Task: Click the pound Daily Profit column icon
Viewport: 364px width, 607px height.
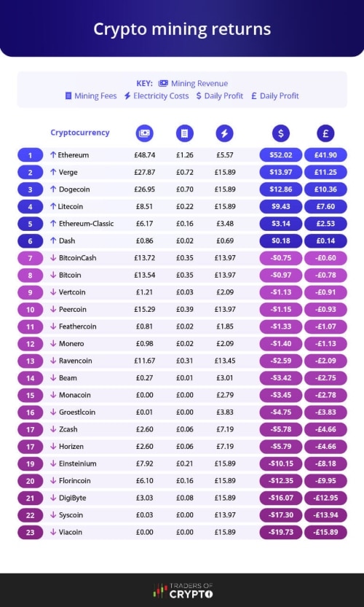Action: 325,133
